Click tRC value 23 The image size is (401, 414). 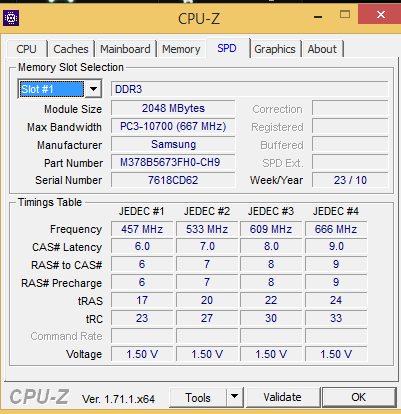(142, 318)
